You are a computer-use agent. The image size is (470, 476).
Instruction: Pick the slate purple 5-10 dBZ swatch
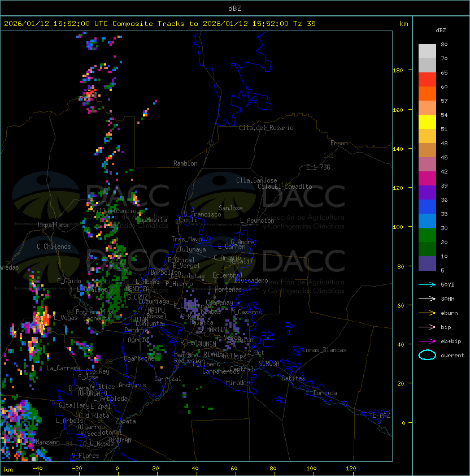[427, 263]
